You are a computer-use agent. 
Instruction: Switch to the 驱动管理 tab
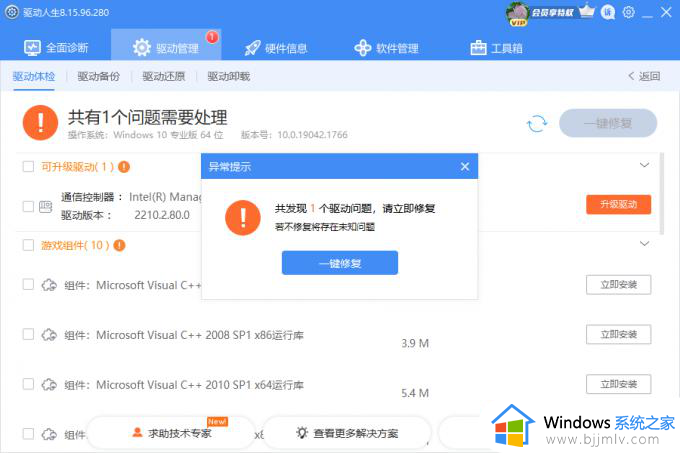166,47
